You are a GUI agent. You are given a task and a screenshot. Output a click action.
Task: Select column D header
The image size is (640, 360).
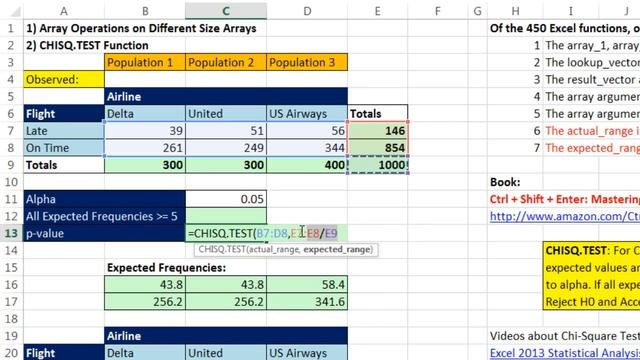pyautogui.click(x=307, y=11)
